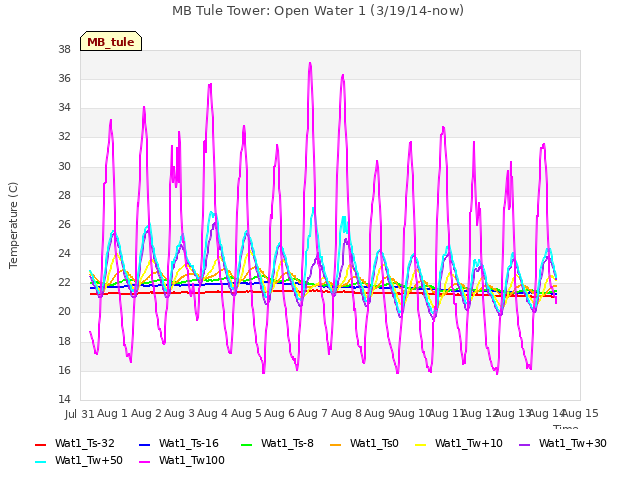Click the Aug 6 date tick label
640x480 pixels.
pos(279,413)
